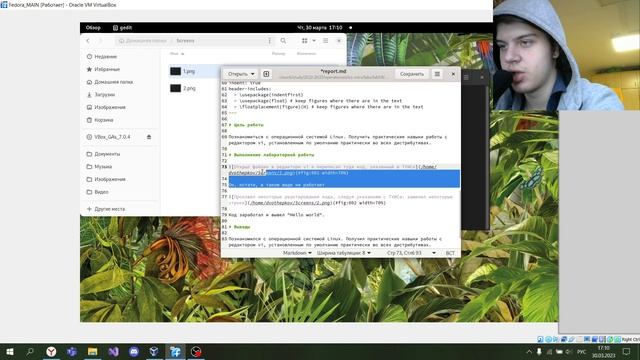The height and width of the screenshot is (360, 640).
Task: Go to Домашняя папка in sidebar
Action: pos(113,82)
